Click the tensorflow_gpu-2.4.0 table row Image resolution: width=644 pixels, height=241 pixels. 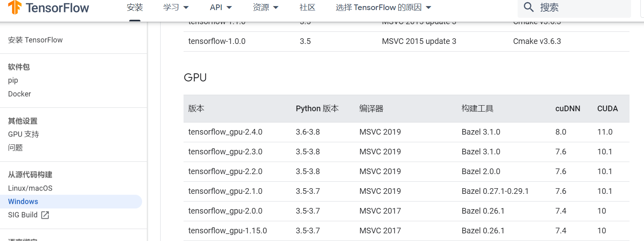[x=225, y=132]
